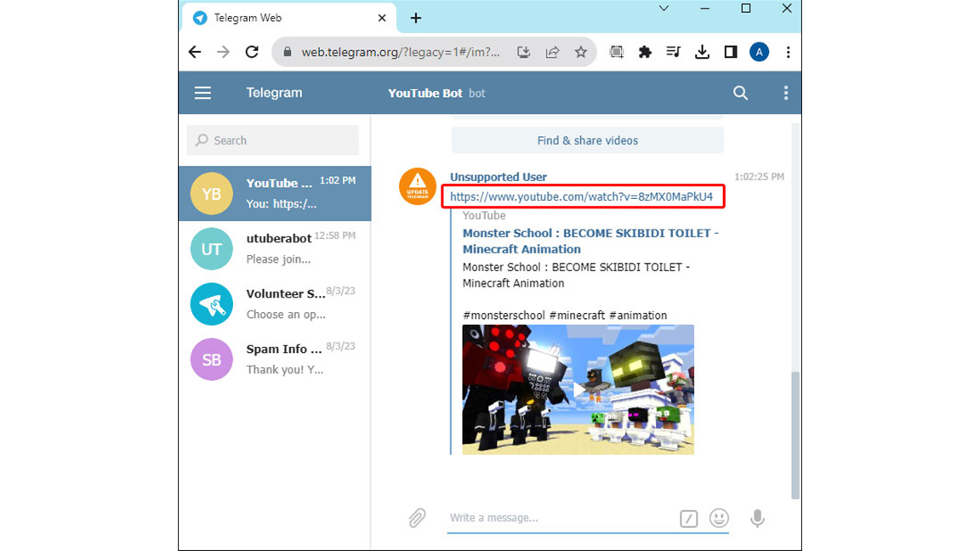The width and height of the screenshot is (980, 551).
Task: Click the chat vertical scrollbar
Action: click(795, 435)
